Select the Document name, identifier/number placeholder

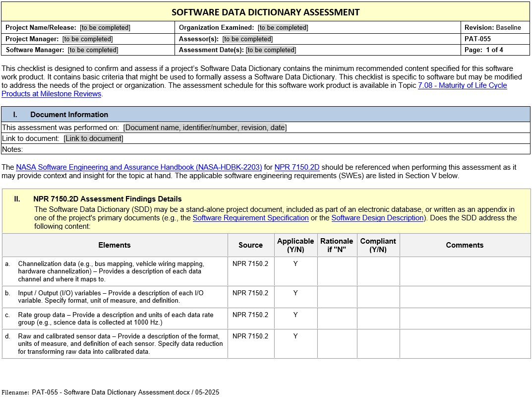point(205,128)
